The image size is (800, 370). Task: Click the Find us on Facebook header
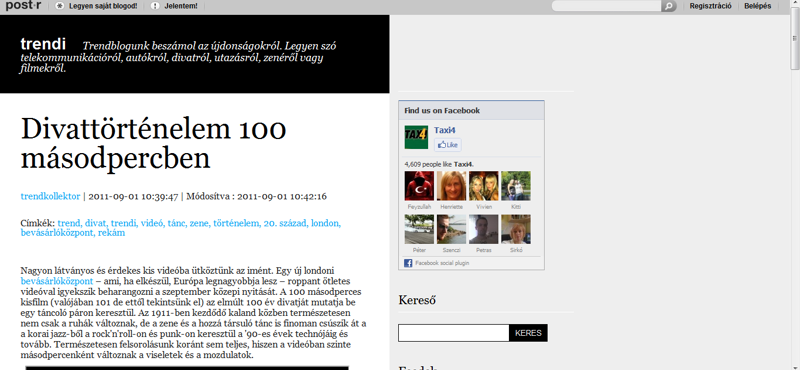pyautogui.click(x=442, y=110)
